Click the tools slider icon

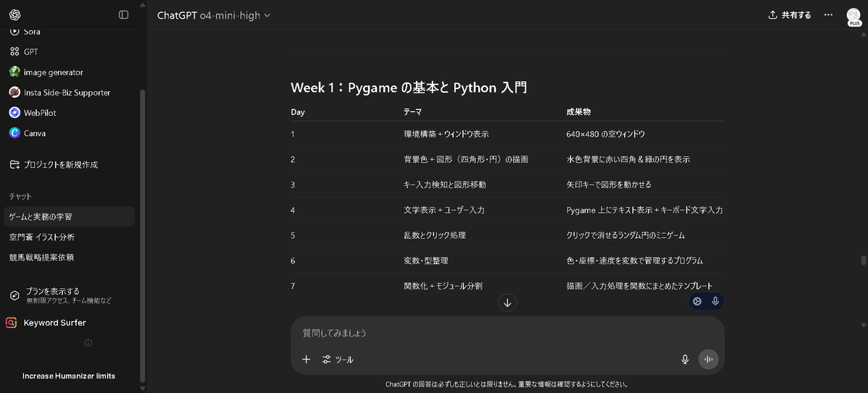click(x=327, y=359)
